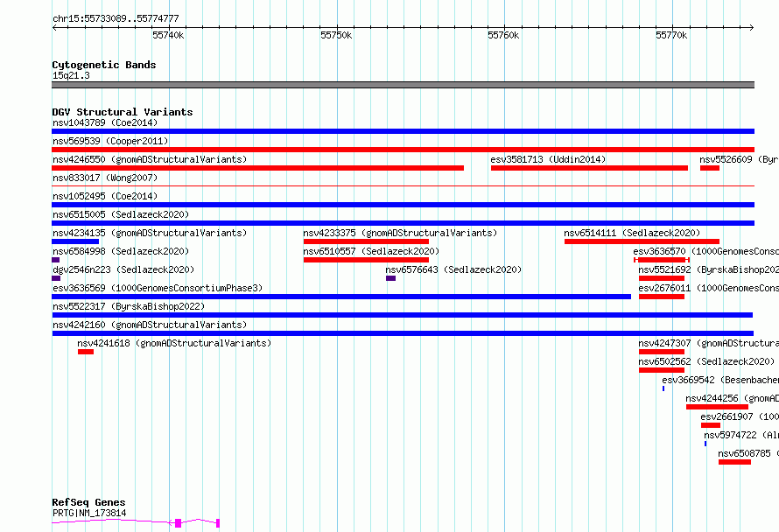Click the purple block under nsv6584998

56,260
